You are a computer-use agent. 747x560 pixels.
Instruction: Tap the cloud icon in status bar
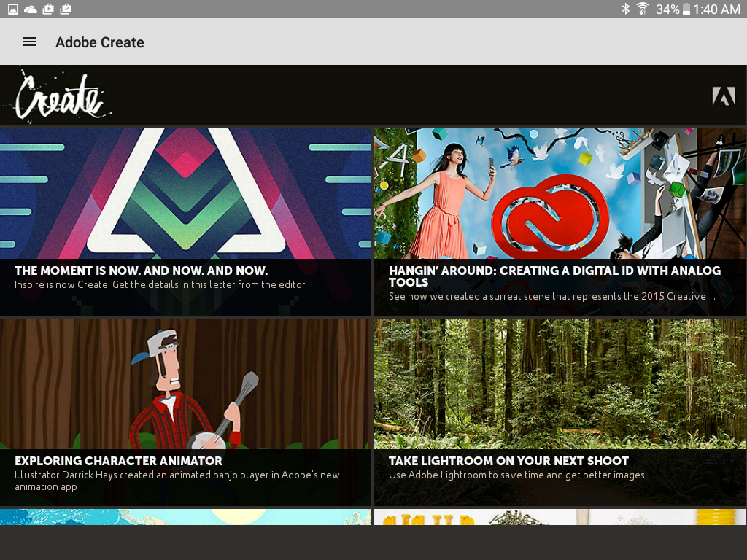[31, 9]
